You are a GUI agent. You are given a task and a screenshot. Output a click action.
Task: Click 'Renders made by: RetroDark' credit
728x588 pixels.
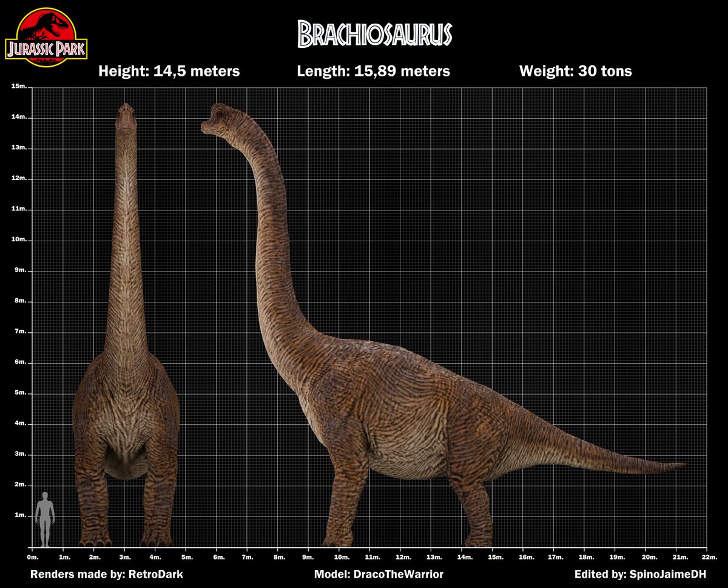107,573
